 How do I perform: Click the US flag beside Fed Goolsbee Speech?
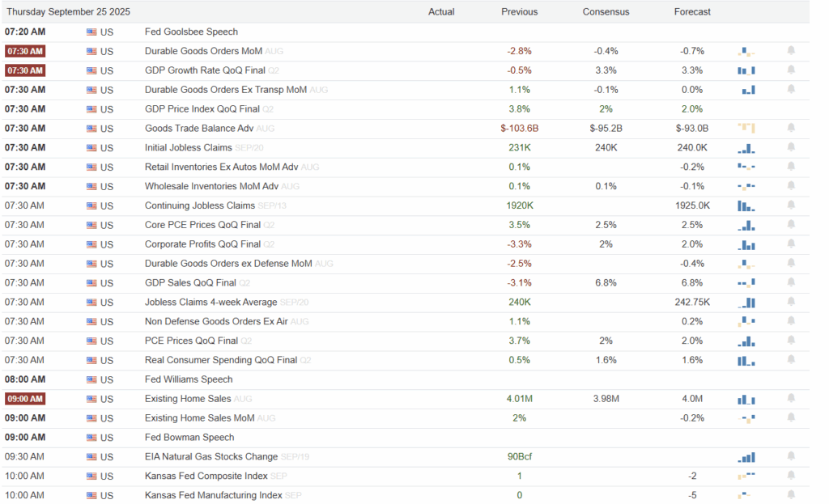pyautogui.click(x=91, y=32)
